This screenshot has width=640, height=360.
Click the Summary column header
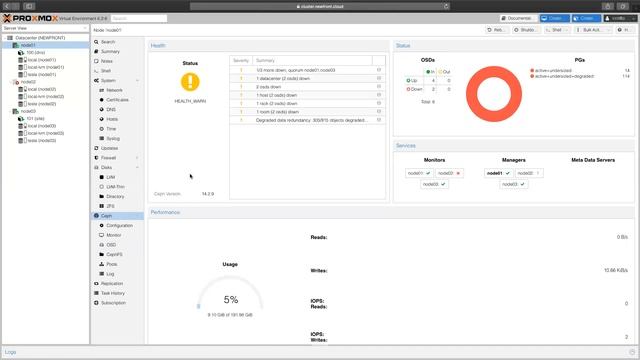(312, 60)
